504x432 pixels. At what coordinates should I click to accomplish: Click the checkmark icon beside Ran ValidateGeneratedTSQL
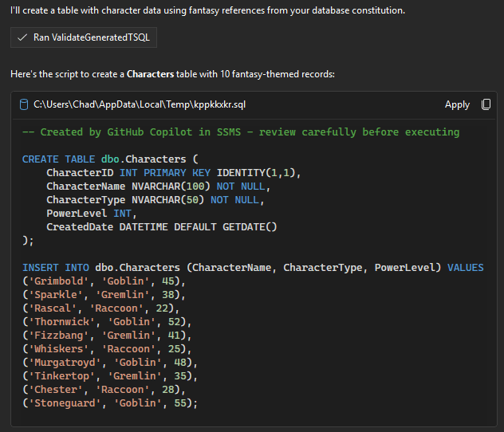(22, 37)
